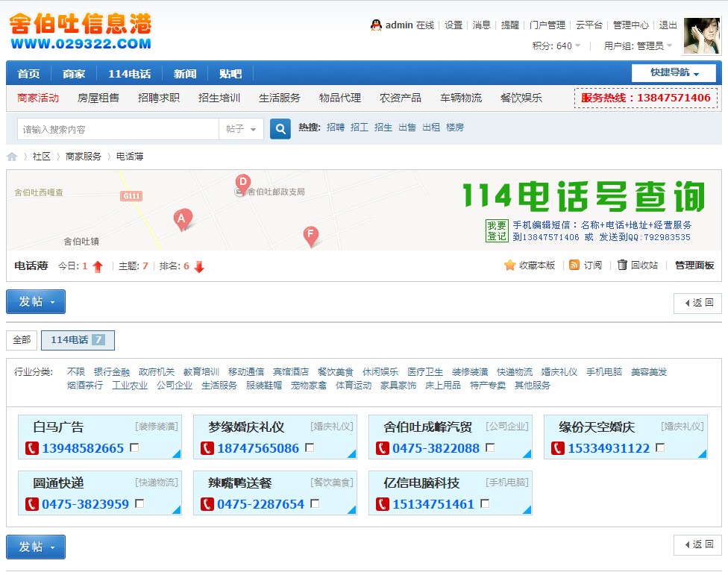728x575 pixels.
Task: Click the bottom 返回 button
Action: [698, 545]
